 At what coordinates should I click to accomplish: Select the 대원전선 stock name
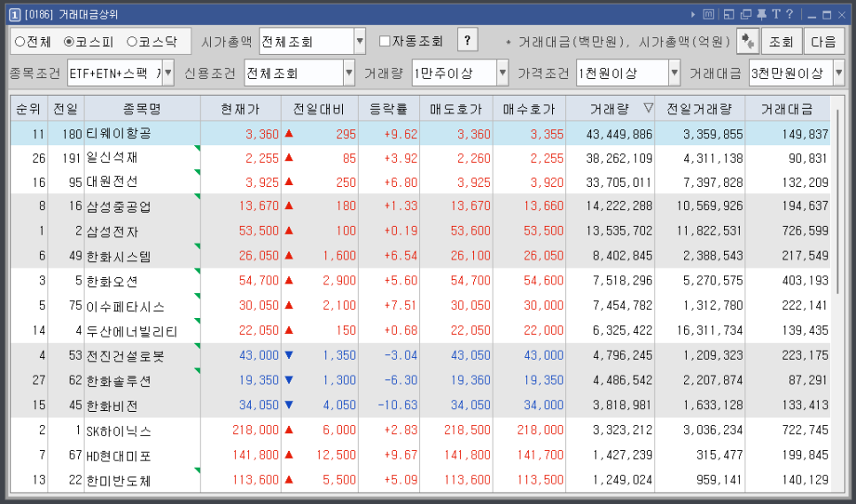click(x=112, y=182)
